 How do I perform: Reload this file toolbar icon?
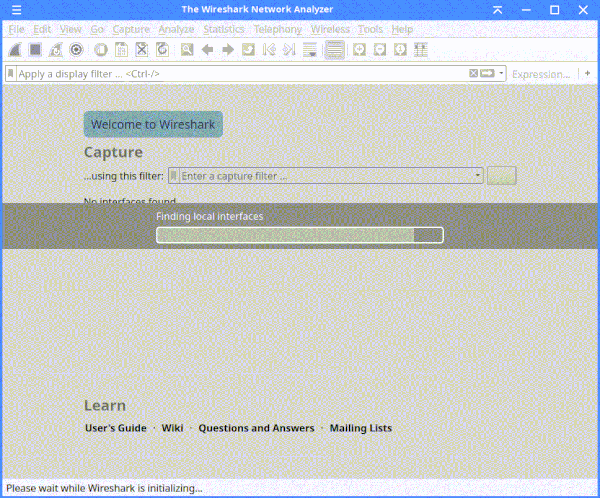(x=163, y=50)
